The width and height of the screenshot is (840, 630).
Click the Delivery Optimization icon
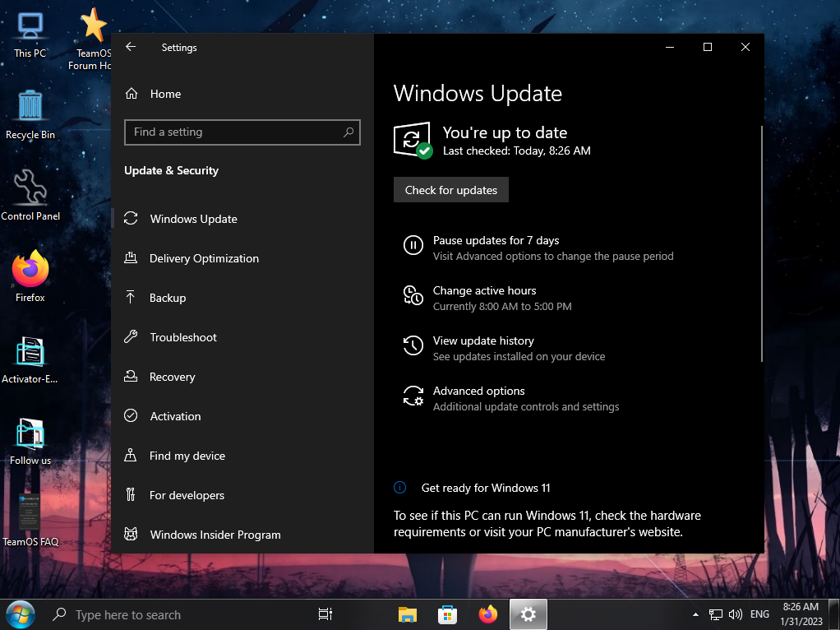click(131, 258)
